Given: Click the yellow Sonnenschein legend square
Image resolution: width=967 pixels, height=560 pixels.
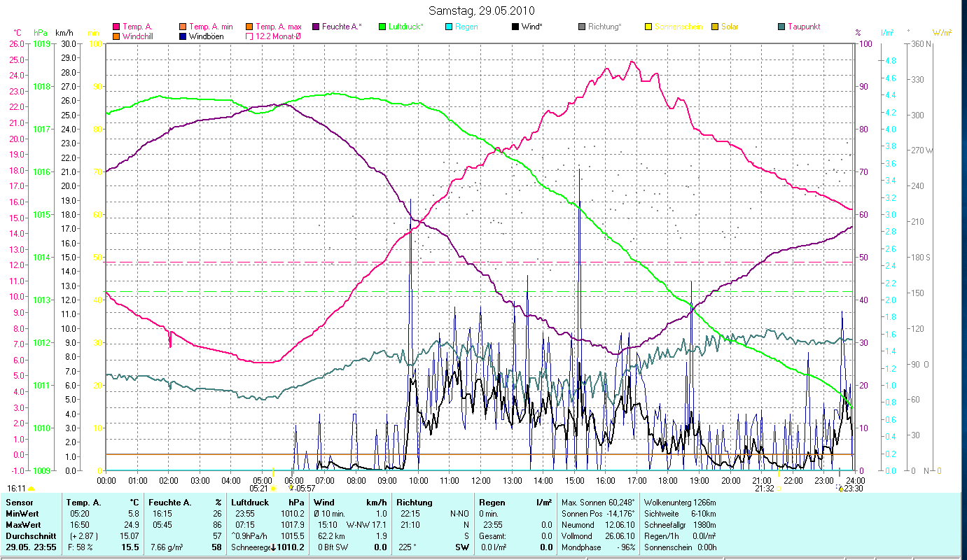Looking at the screenshot, I should coord(648,27).
